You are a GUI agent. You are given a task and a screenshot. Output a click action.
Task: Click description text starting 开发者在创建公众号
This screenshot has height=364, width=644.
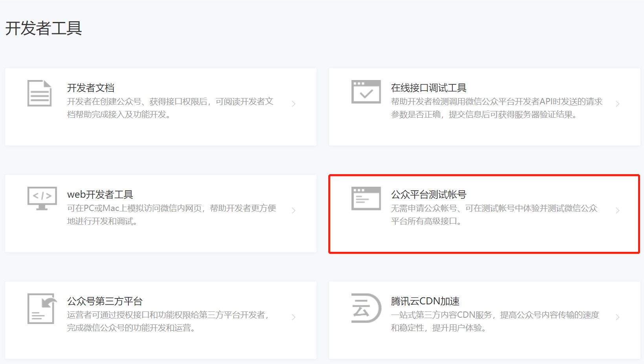coord(170,108)
